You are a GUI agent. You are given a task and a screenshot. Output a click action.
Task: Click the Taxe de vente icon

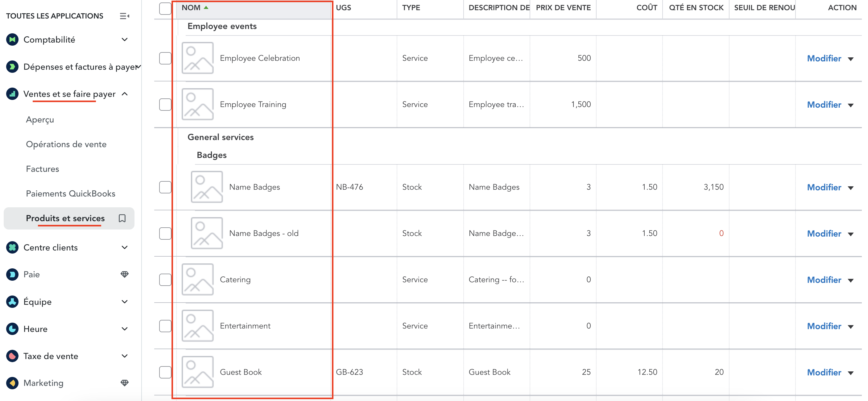point(12,356)
